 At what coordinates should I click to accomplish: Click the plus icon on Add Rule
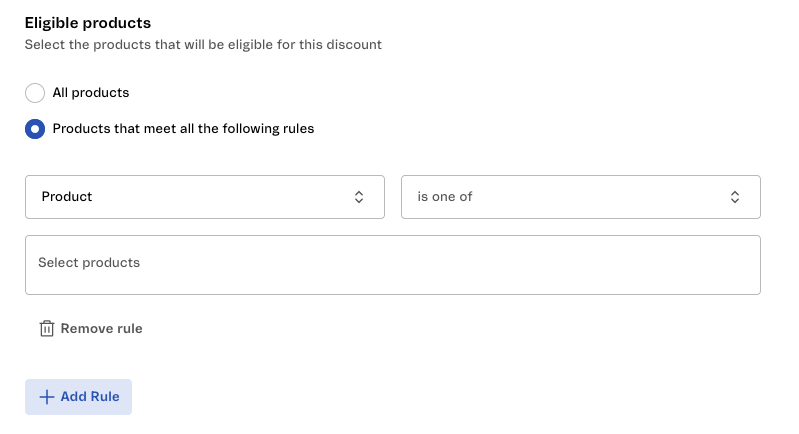click(46, 397)
